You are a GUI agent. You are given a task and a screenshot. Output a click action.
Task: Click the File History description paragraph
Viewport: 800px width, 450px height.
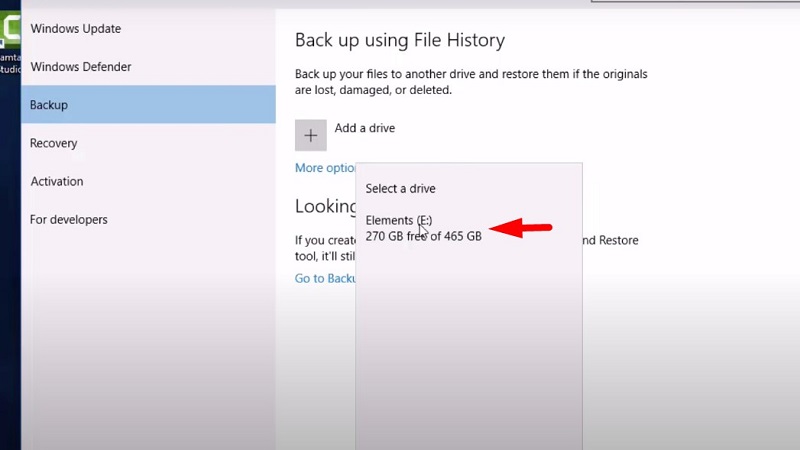tap(471, 82)
